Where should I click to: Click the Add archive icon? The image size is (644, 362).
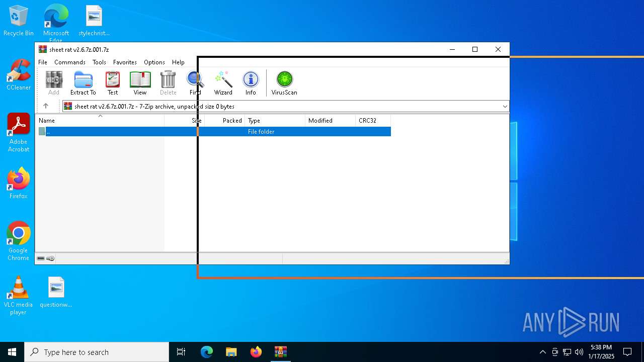(x=54, y=83)
